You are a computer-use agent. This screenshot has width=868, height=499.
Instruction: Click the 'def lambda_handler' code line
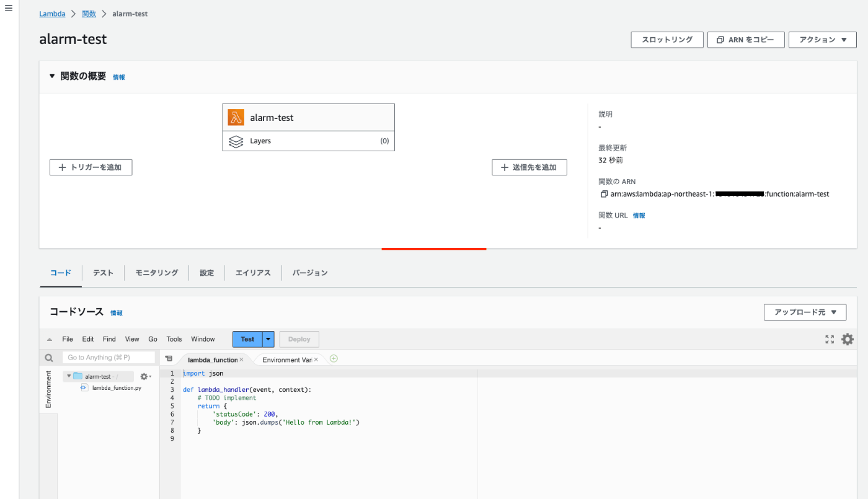pyautogui.click(x=247, y=390)
